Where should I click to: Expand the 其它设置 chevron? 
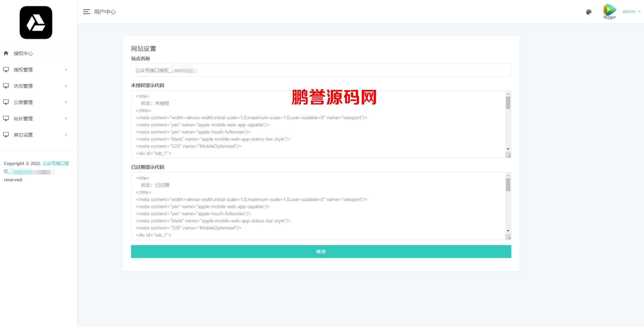coord(66,135)
